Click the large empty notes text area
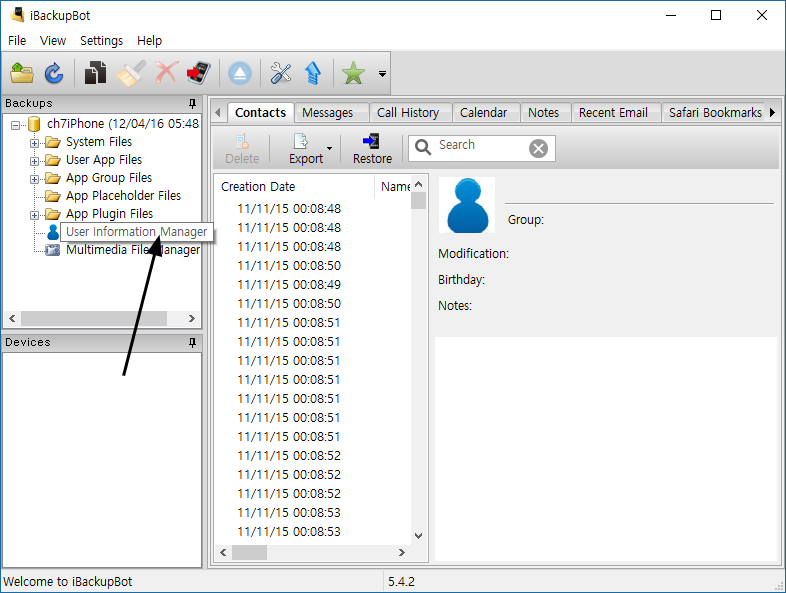Image resolution: width=786 pixels, height=593 pixels. (606, 449)
